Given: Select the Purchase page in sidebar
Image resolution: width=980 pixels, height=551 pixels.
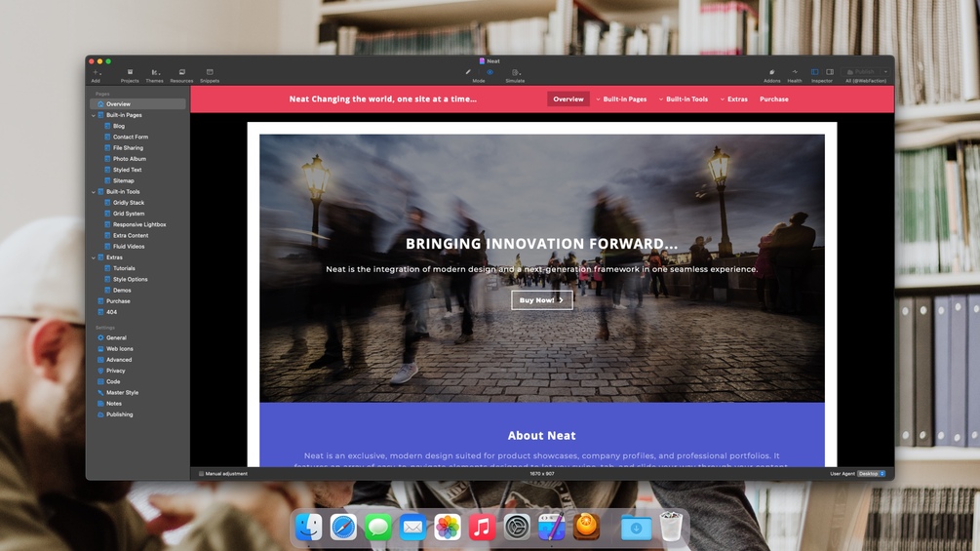Looking at the screenshot, I should click(x=117, y=301).
